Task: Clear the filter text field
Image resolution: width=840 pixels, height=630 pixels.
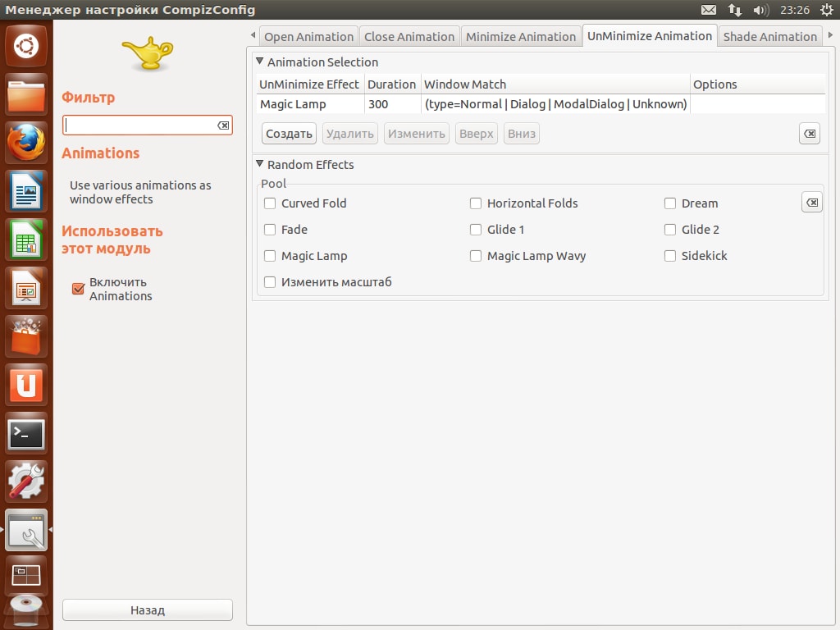Action: coord(223,126)
